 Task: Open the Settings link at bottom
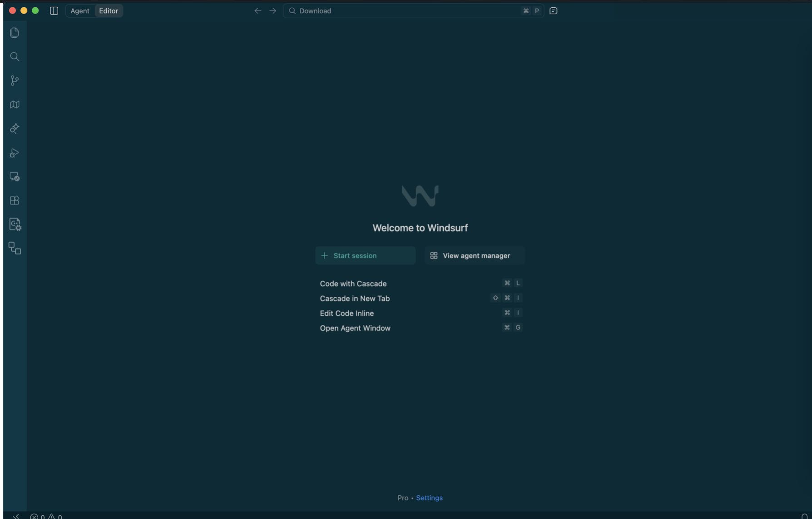429,498
